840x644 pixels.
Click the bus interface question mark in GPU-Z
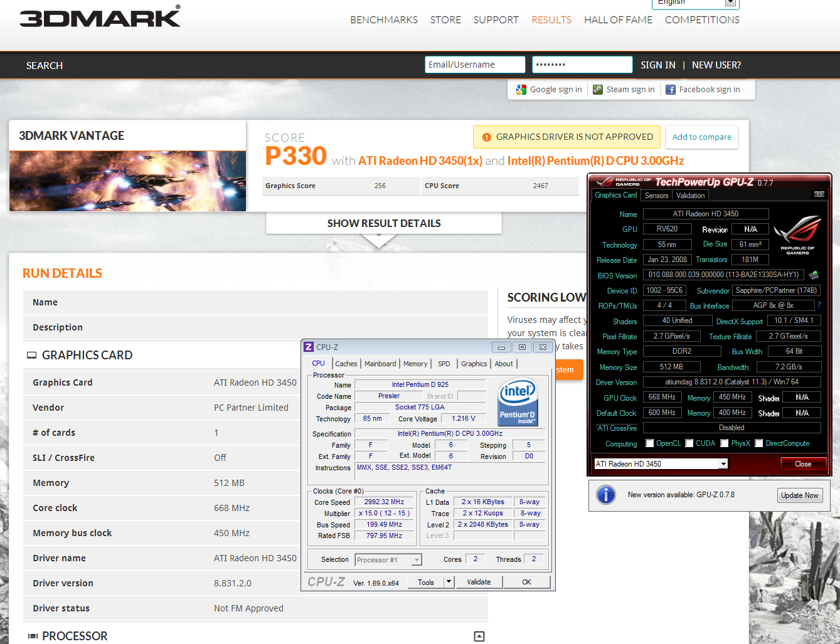click(x=819, y=305)
